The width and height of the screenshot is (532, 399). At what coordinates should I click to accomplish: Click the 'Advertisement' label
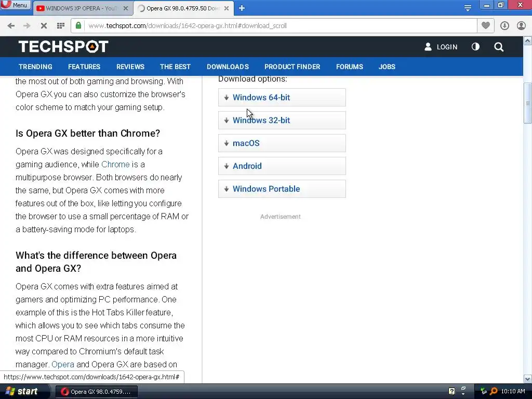280,217
